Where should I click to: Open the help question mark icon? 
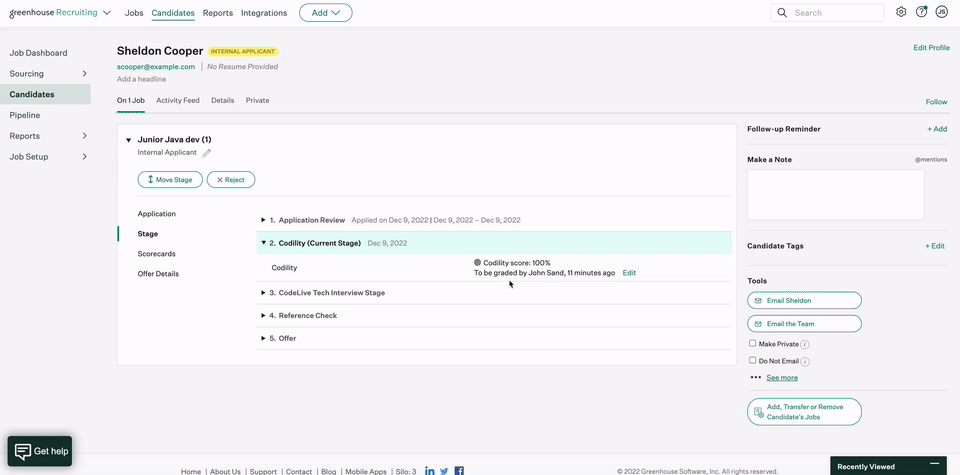click(921, 12)
